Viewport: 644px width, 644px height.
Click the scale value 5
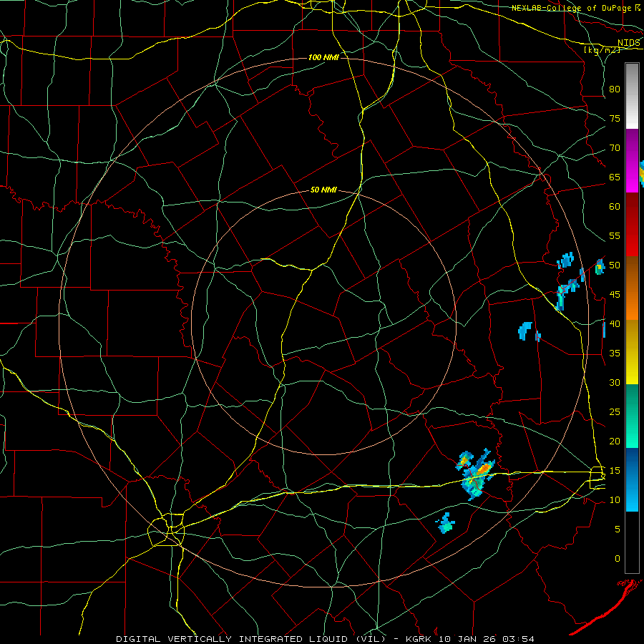618,529
